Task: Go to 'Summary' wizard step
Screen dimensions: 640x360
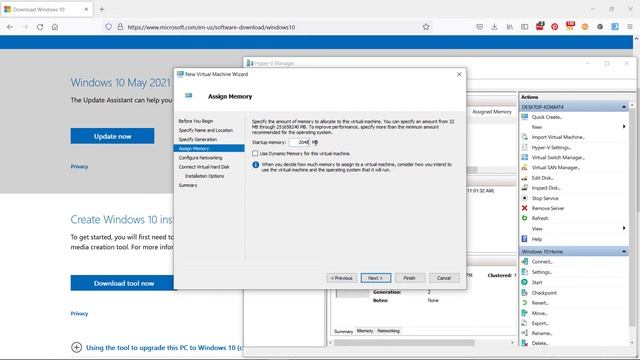Action: [x=188, y=185]
